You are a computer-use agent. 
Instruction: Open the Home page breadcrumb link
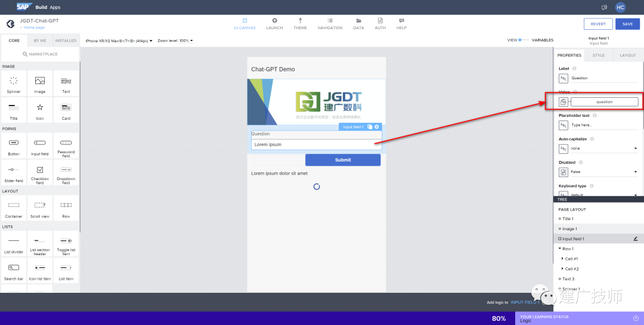click(x=34, y=27)
